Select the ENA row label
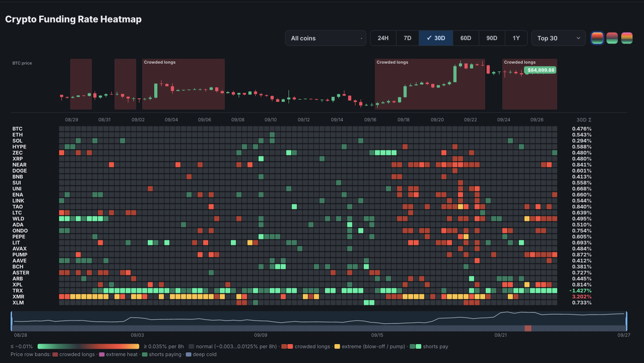This screenshot has height=363, width=644. pos(17,195)
